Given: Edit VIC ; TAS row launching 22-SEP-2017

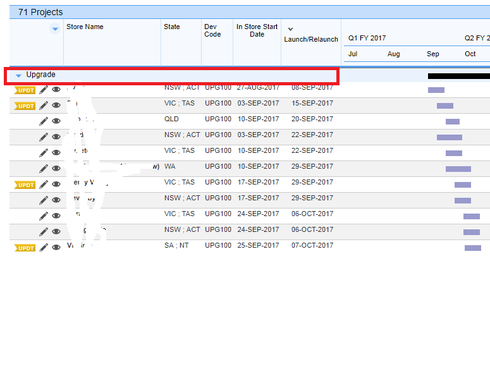Looking at the screenshot, I should pyautogui.click(x=43, y=153).
